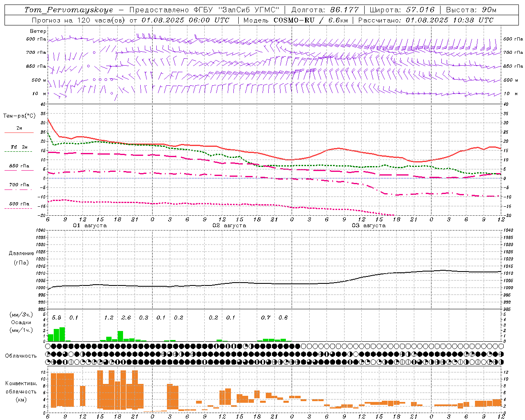Screen dimensions: 525x420
Task: Click '985' on the left pressure axis
Action: pos(41,309)
